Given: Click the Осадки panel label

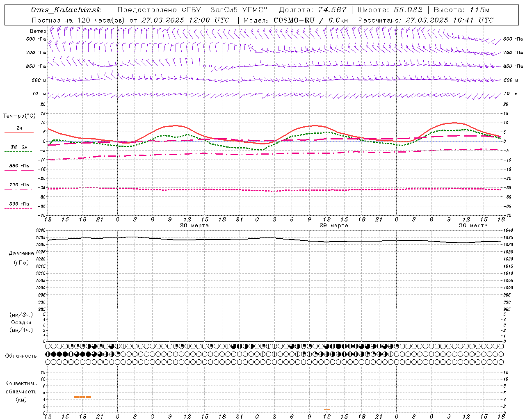Looking at the screenshot, I should point(21,322).
